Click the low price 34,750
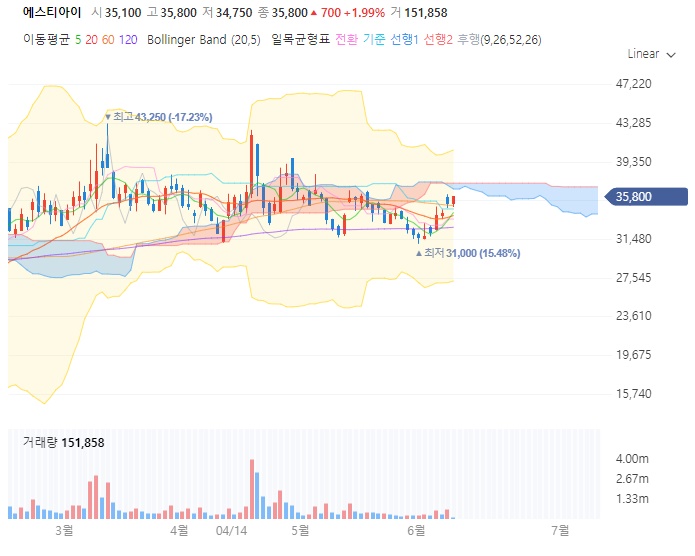This screenshot has width=695, height=556. tap(234, 13)
